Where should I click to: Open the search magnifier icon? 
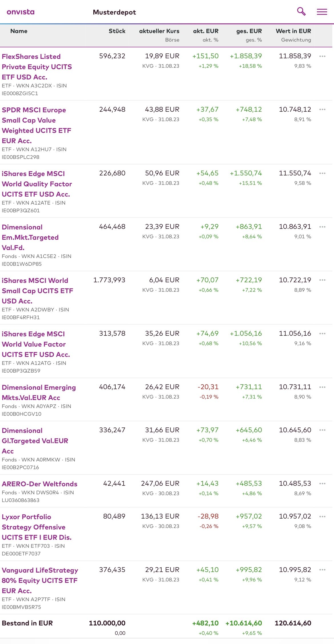point(301,12)
